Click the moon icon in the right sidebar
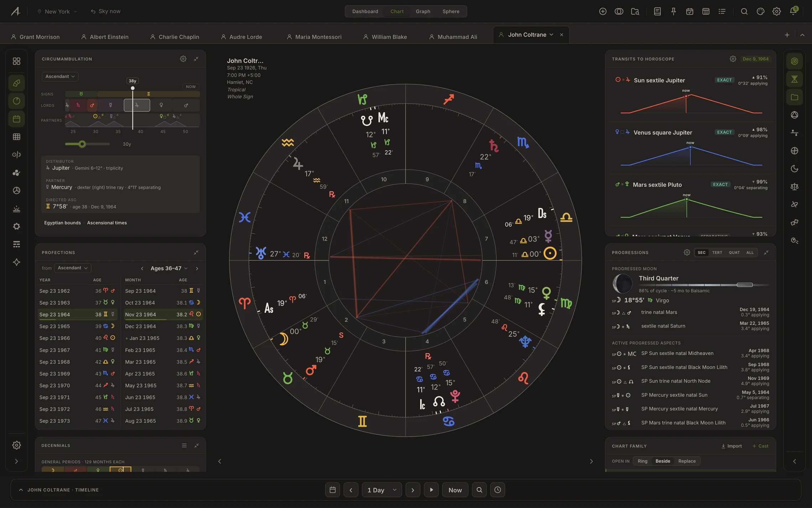This screenshot has width=812, height=508. [794, 169]
